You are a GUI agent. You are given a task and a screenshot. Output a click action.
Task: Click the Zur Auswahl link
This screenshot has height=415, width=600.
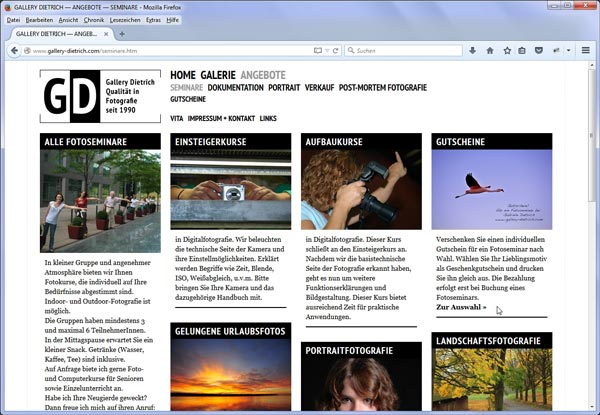click(461, 307)
